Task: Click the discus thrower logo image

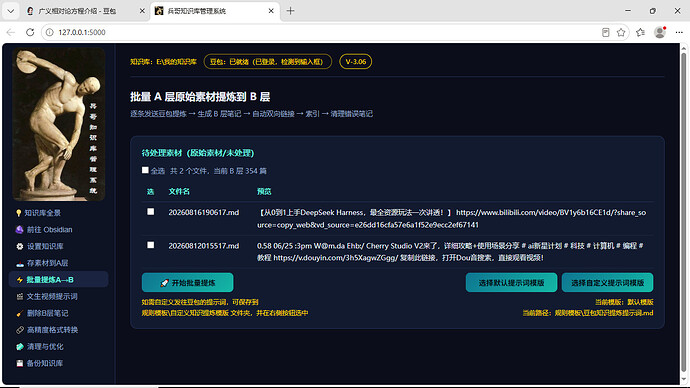Action: [59, 124]
